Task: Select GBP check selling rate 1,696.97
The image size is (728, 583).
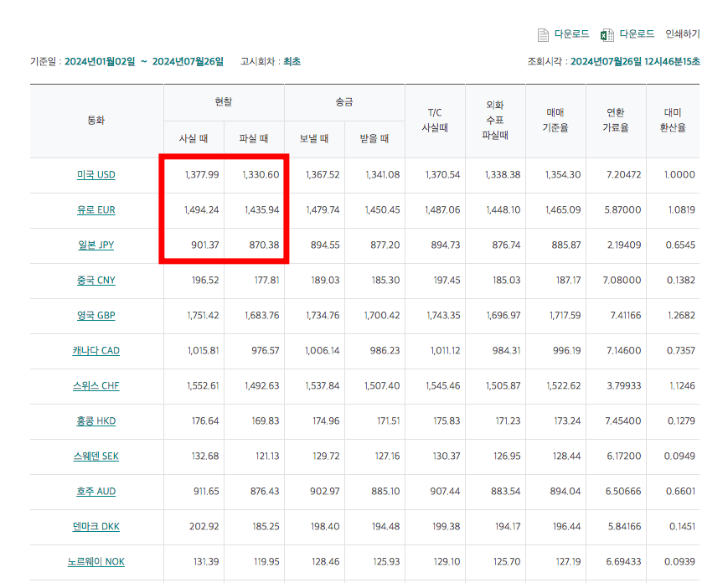Action: tap(503, 316)
